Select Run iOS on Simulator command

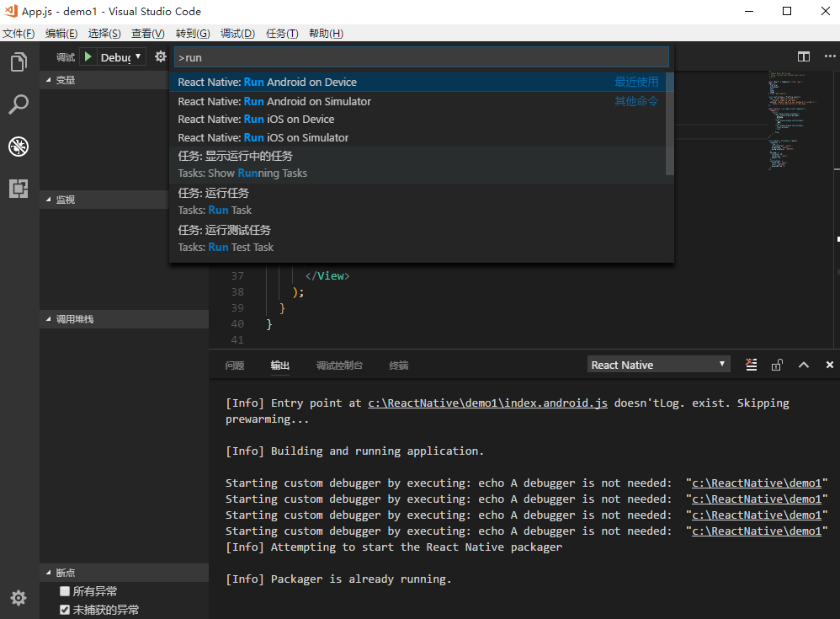pyautogui.click(x=417, y=138)
